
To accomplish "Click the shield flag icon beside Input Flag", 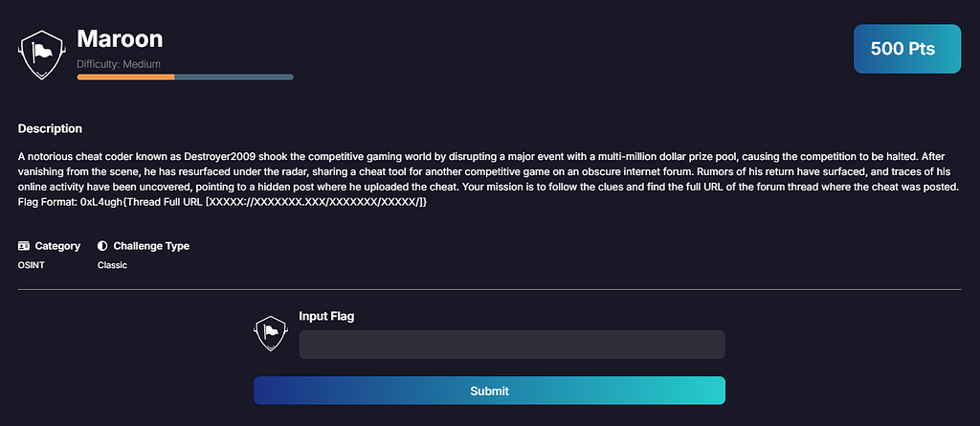I will [x=270, y=333].
